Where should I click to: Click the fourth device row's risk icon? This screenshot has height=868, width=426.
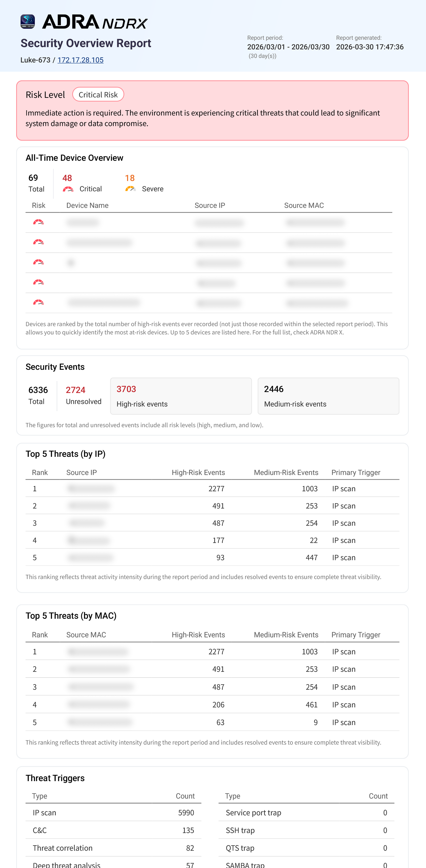pos(38,282)
